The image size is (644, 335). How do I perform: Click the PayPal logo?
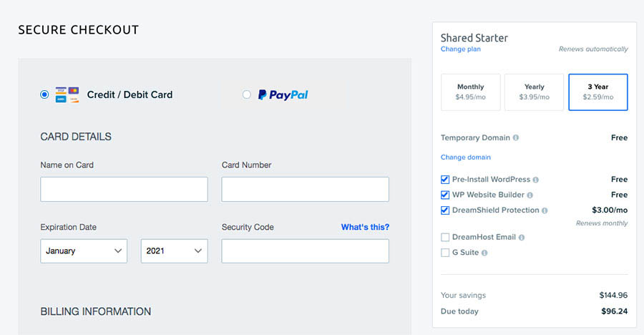point(283,94)
